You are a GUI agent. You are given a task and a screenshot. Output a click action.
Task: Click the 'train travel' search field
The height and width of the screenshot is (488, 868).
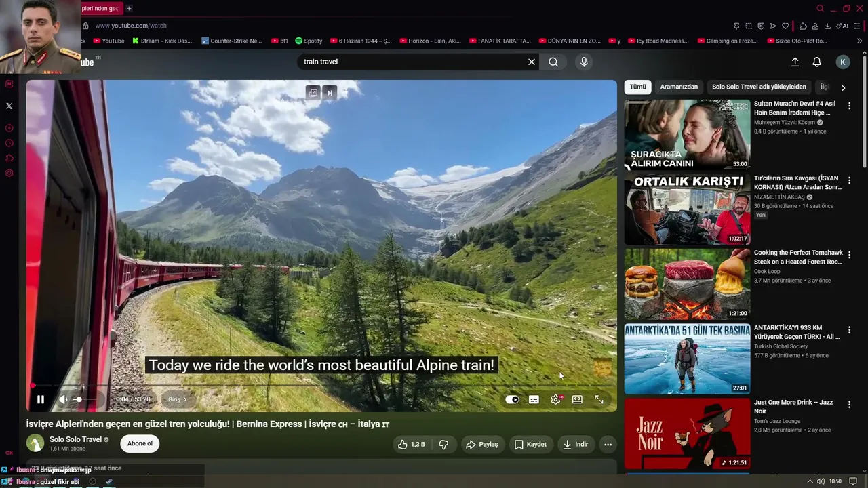tap(412, 62)
